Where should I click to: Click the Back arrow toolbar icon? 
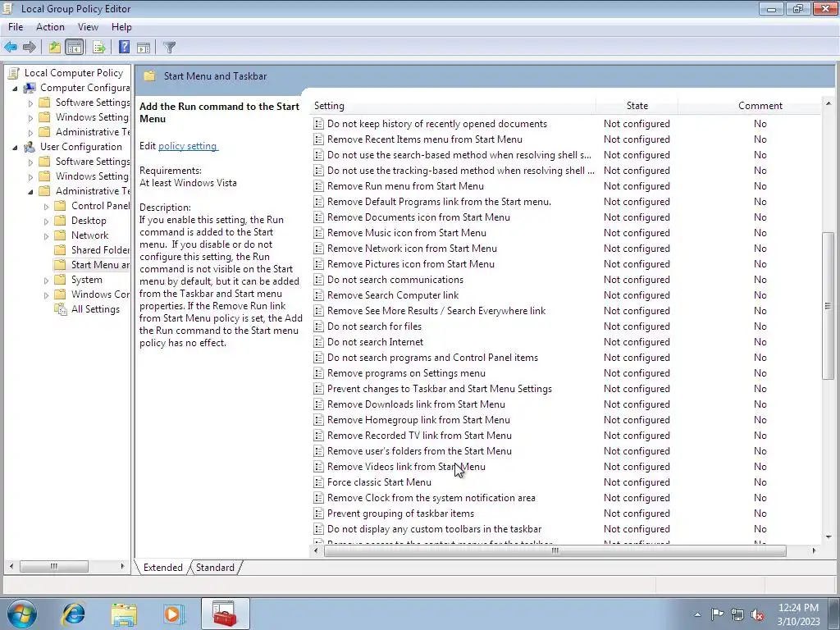pyautogui.click(x=11, y=47)
